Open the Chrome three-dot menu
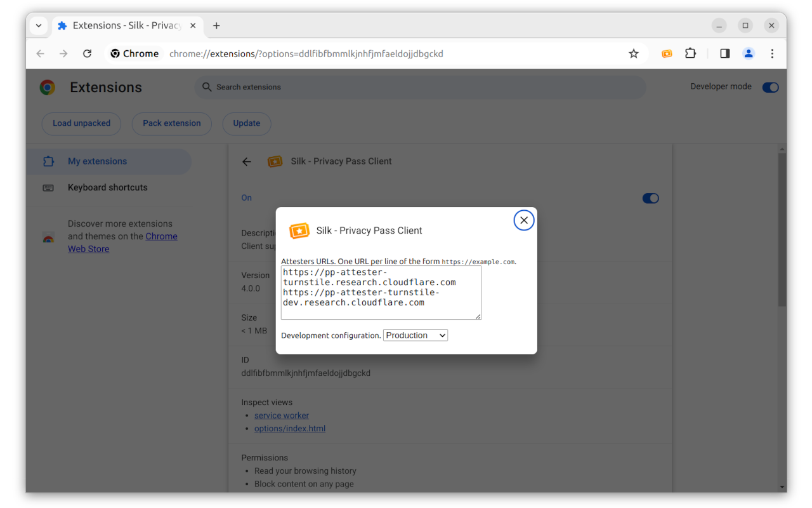812x508 pixels. tap(772, 54)
